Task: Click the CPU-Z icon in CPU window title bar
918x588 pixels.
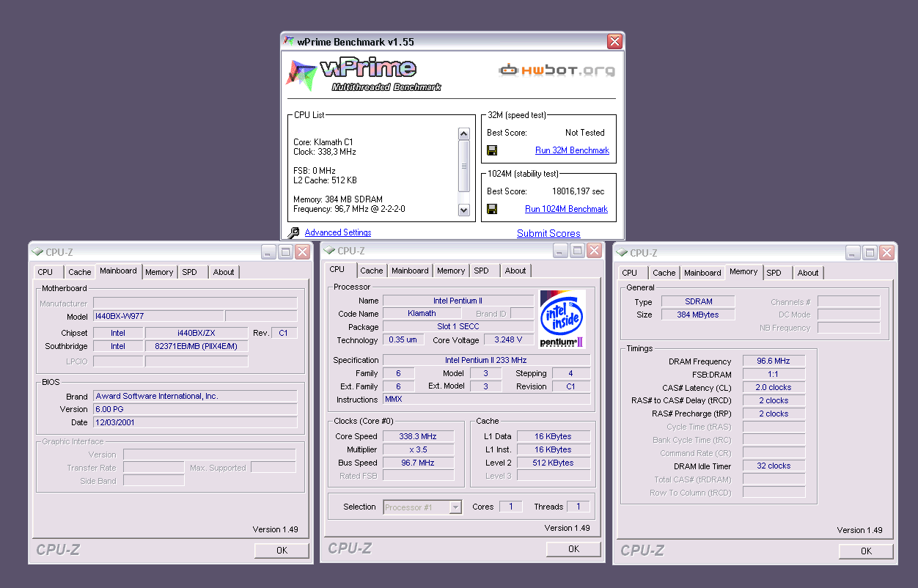Action: click(329, 251)
